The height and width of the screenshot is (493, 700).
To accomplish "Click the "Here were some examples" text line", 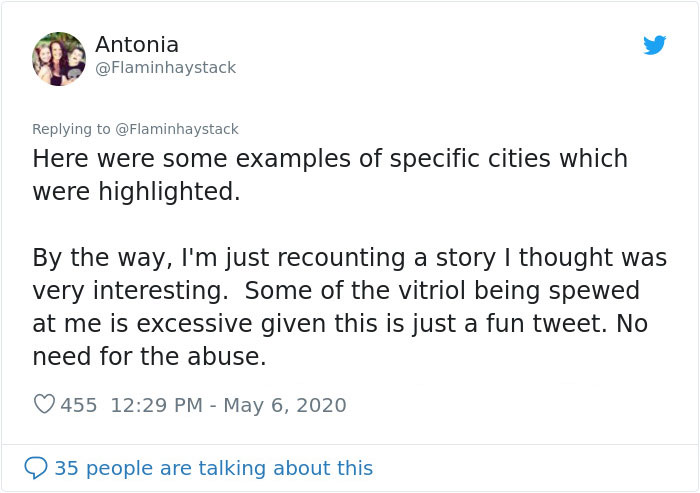I will pos(330,158).
